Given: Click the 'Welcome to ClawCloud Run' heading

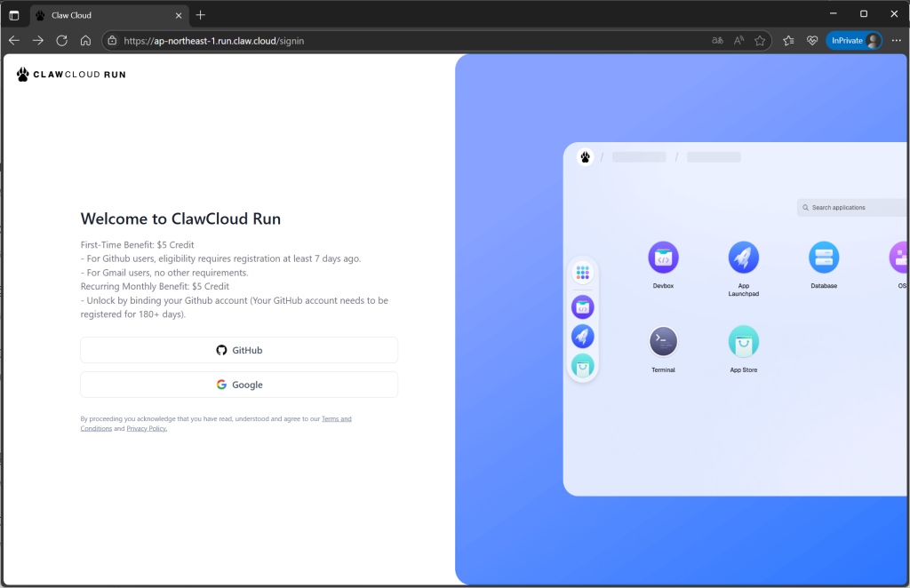Looking at the screenshot, I should tap(180, 219).
